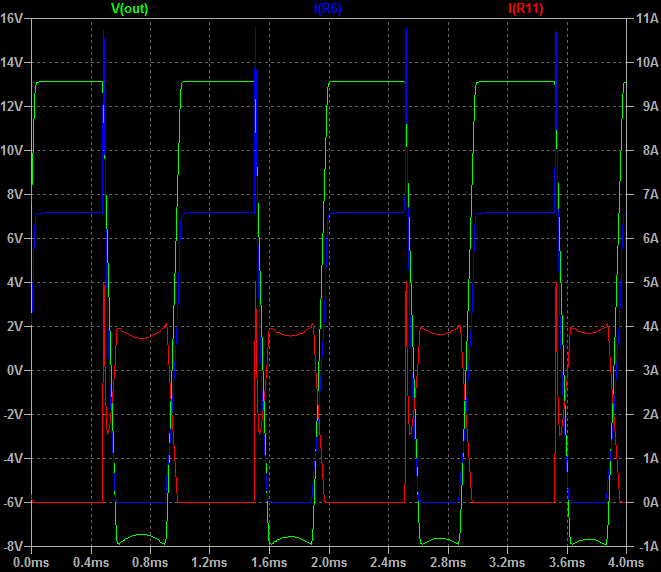Click the -1A right axis label

point(649,546)
